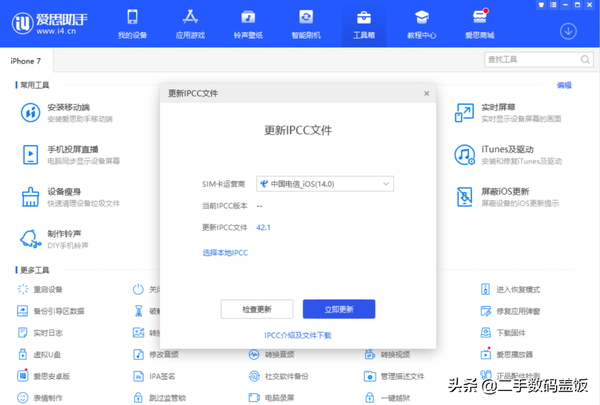Open 转换音频 audio convert icon

[254, 354]
